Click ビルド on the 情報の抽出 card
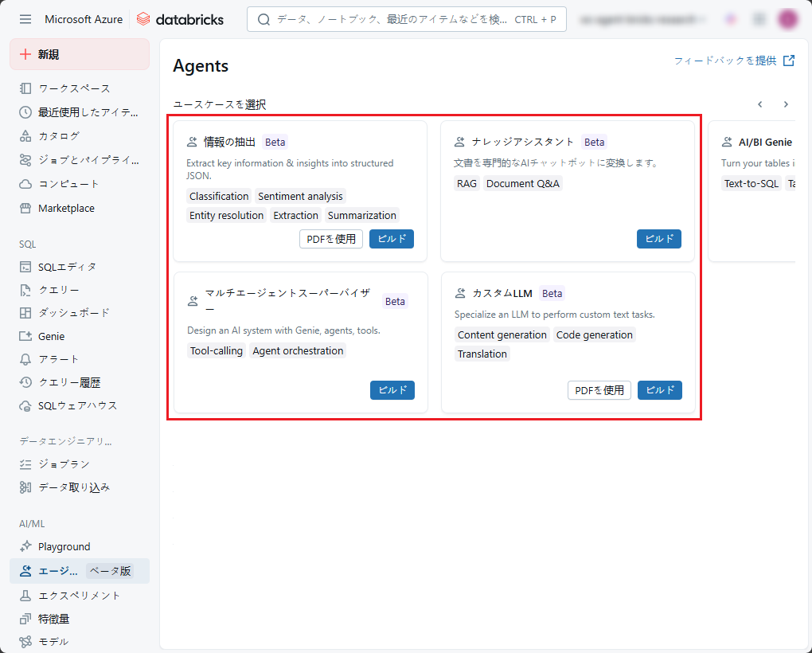 [391, 239]
